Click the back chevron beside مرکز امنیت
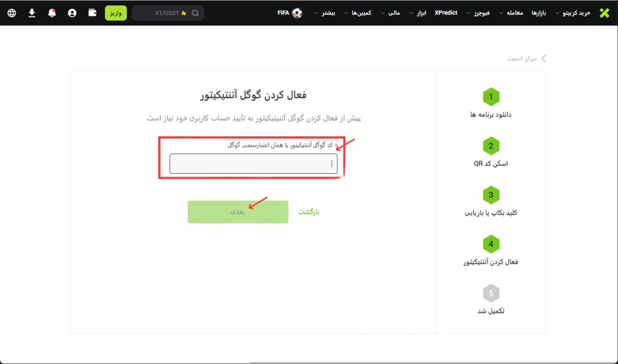Image resolution: width=618 pixels, height=364 pixels. 544,59
